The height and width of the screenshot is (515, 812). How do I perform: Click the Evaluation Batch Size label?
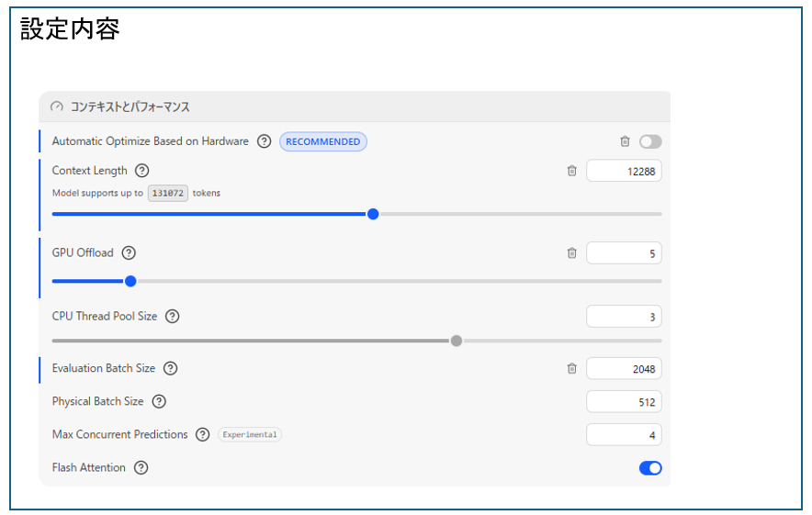tap(104, 368)
